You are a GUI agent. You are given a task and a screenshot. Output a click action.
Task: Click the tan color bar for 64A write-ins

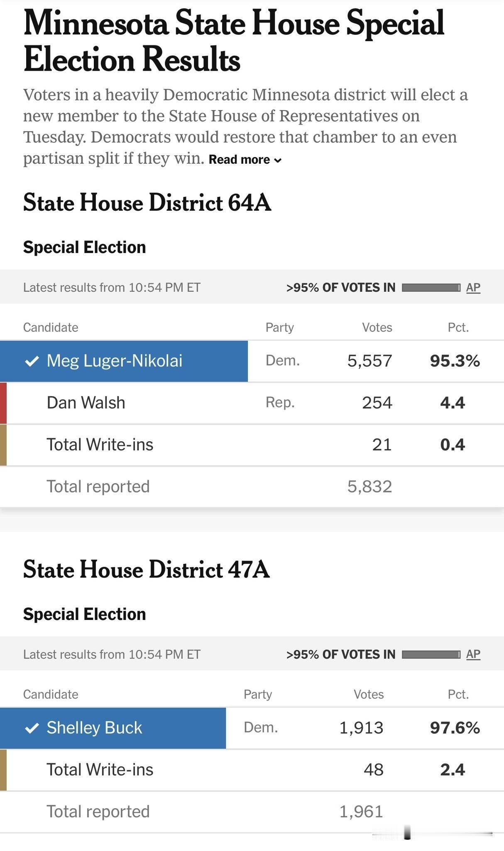(x=3, y=445)
